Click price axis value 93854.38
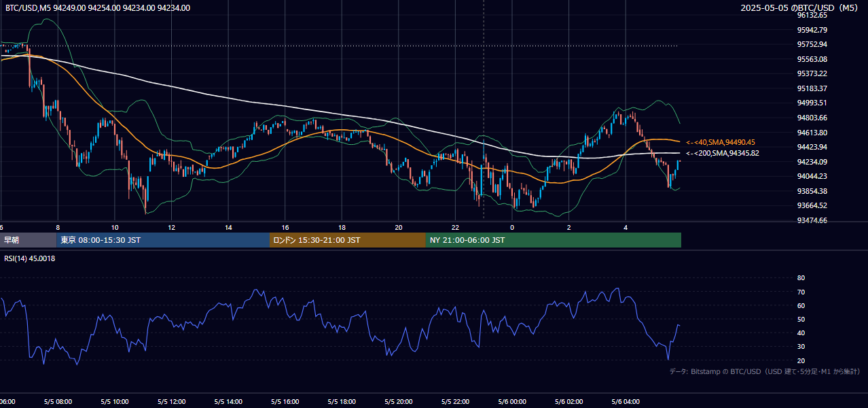The height and width of the screenshot is (408, 868). pyautogui.click(x=812, y=191)
